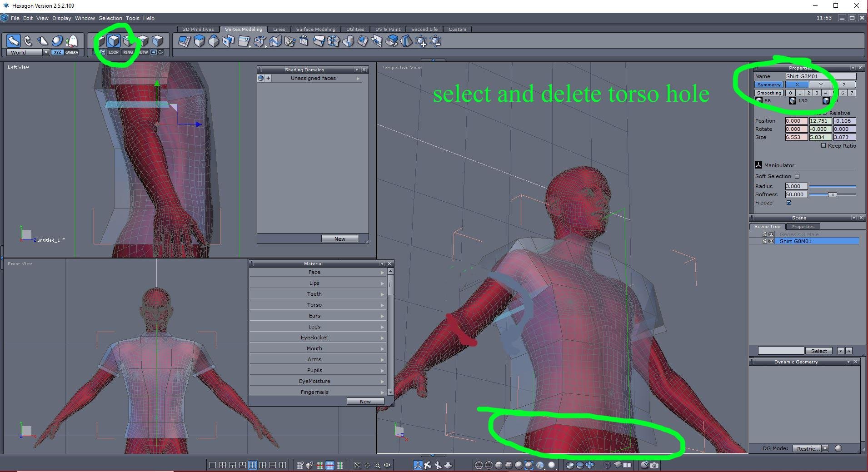Click the RING selection button
Screen dimensions: 868x472
(x=128, y=52)
